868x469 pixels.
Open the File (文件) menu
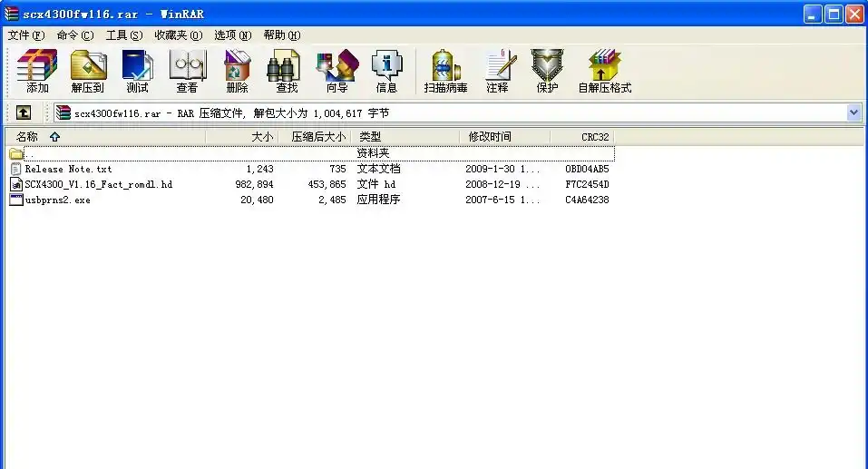[26, 35]
